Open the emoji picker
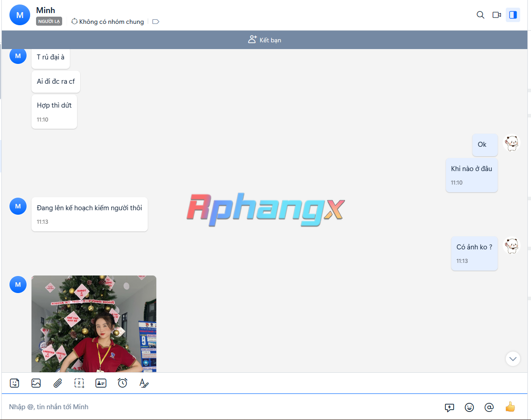The image size is (531, 420). pos(469,407)
